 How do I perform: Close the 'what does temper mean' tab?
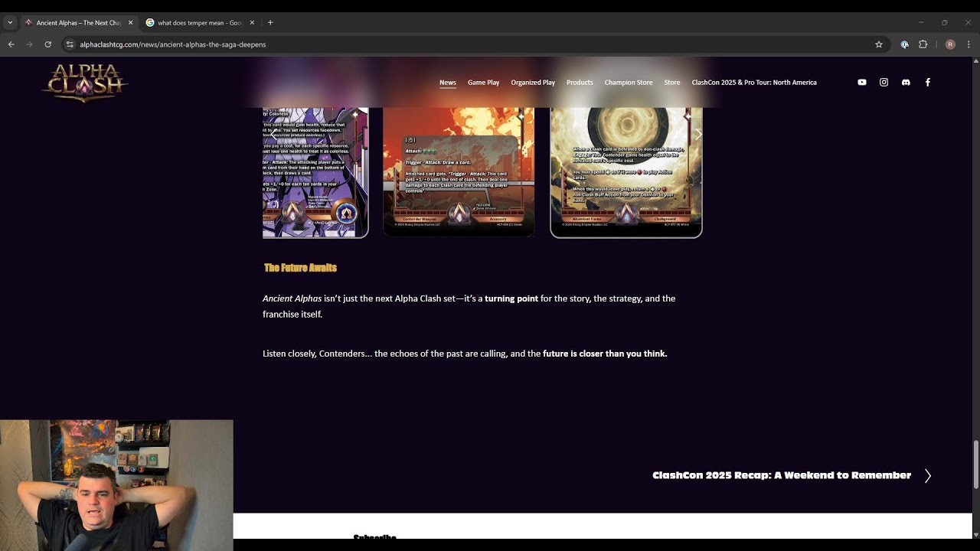pyautogui.click(x=252, y=22)
